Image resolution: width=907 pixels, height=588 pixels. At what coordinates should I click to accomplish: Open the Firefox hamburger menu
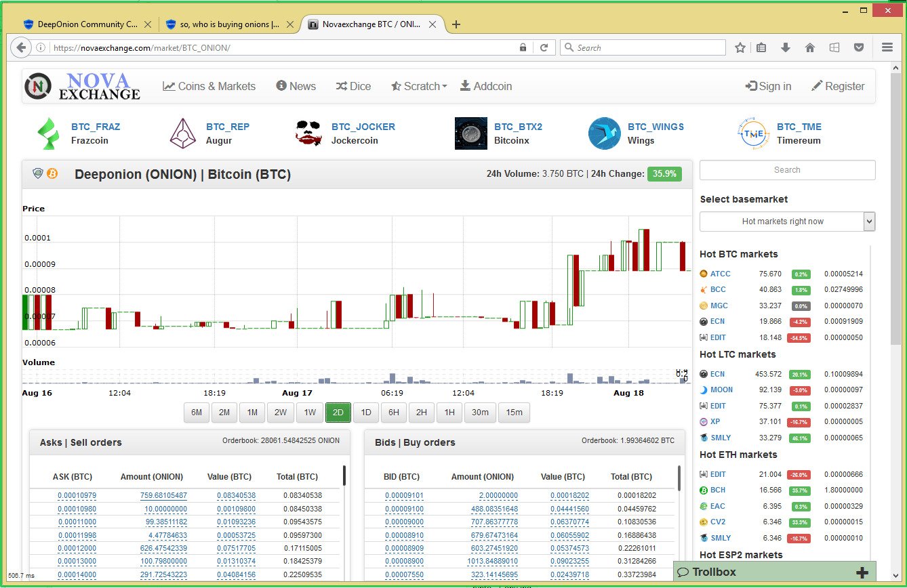click(887, 47)
